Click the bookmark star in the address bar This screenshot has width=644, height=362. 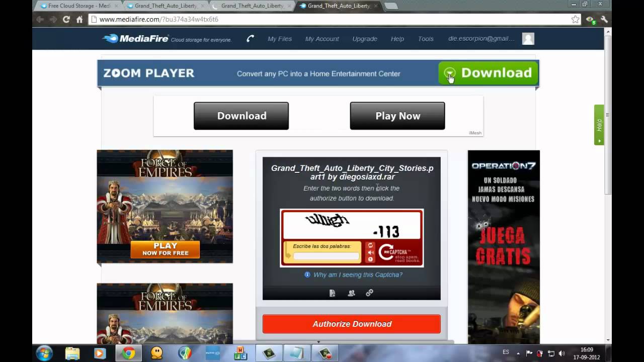[x=576, y=19]
